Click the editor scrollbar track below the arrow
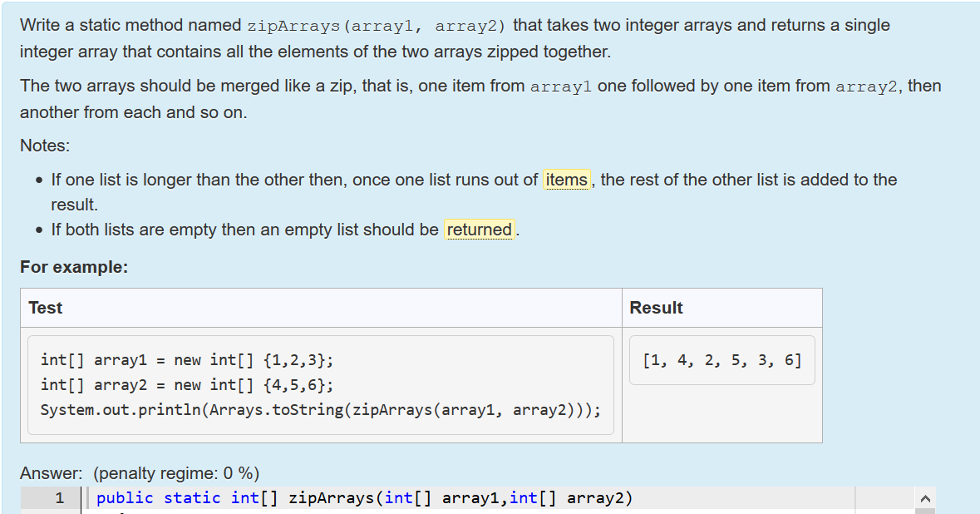This screenshot has height=514, width=980. pos(926,512)
